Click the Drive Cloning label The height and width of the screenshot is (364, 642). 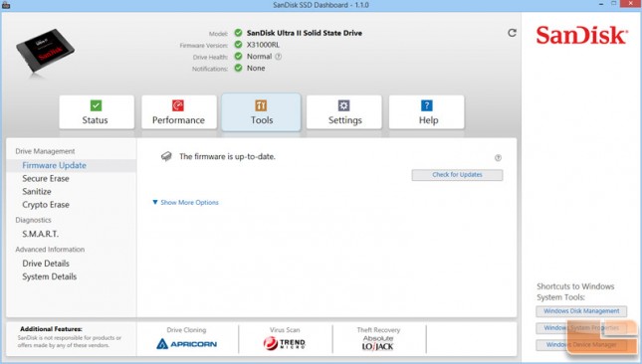(186, 330)
